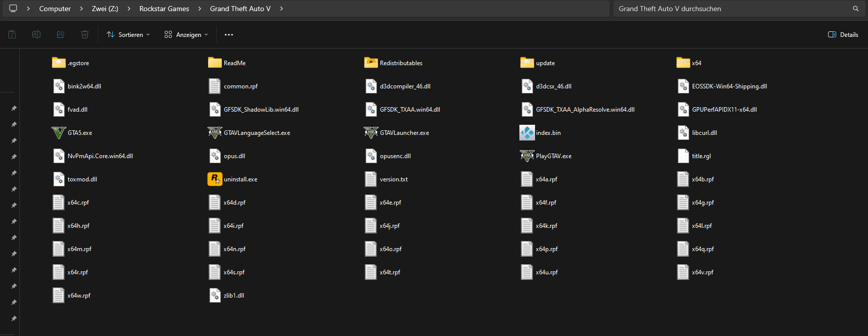Open the Anzeigen view dropdown

[186, 35]
